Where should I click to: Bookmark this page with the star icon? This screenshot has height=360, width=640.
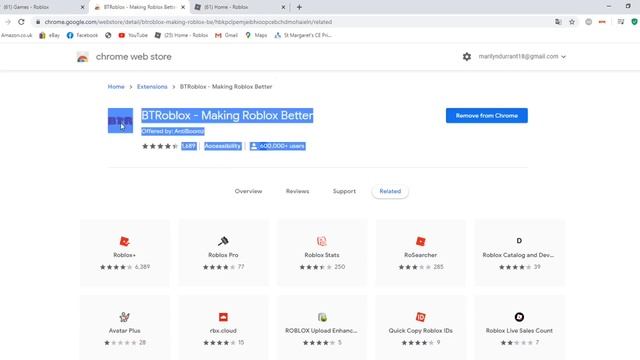[572, 22]
